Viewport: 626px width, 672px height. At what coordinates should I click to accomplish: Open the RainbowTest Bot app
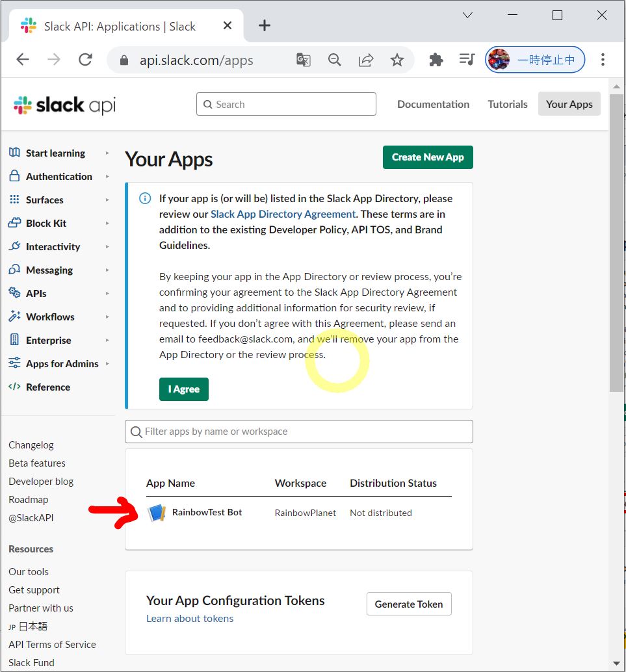[x=207, y=512]
